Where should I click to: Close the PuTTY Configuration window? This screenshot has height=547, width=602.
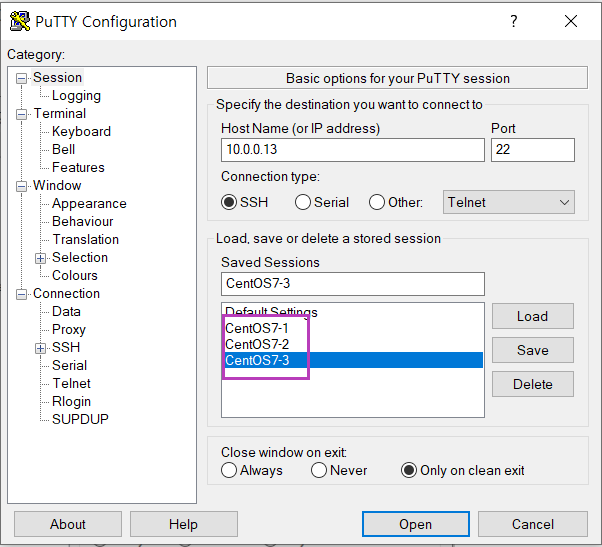[x=571, y=21]
